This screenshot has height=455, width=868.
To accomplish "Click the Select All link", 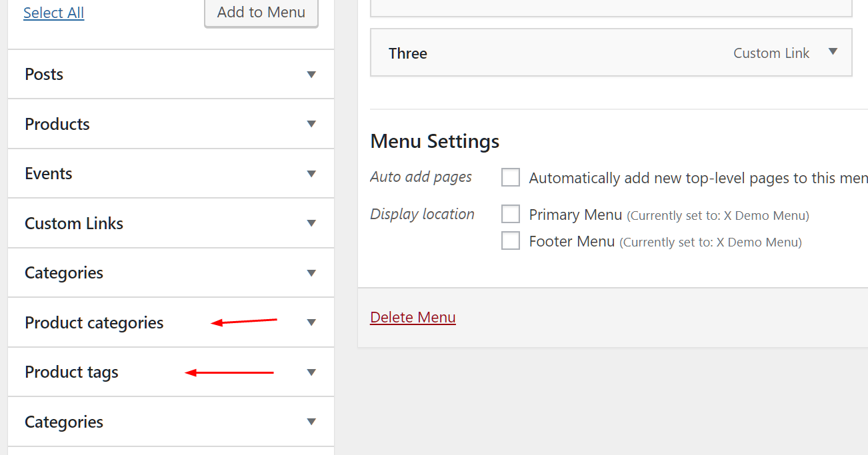I will (53, 13).
